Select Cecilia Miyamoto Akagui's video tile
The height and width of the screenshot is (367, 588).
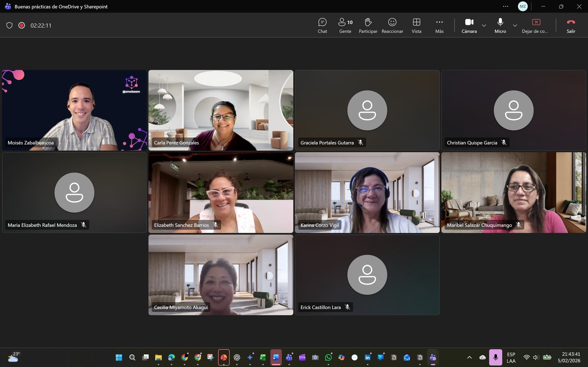(221, 275)
